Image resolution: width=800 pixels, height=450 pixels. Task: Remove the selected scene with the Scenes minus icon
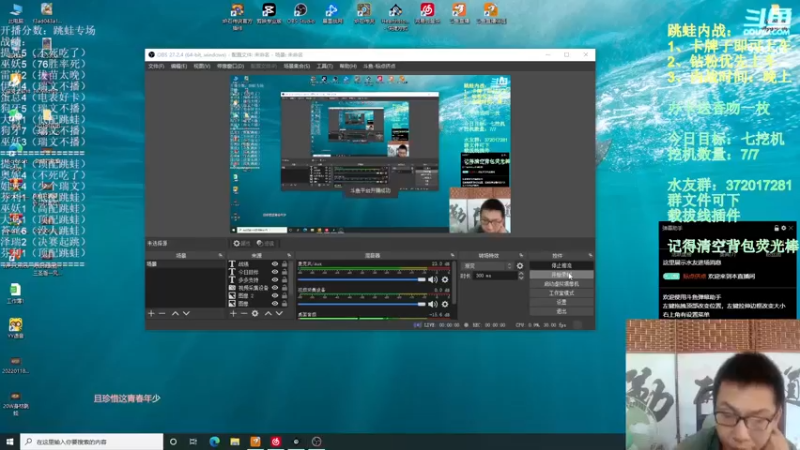162,313
